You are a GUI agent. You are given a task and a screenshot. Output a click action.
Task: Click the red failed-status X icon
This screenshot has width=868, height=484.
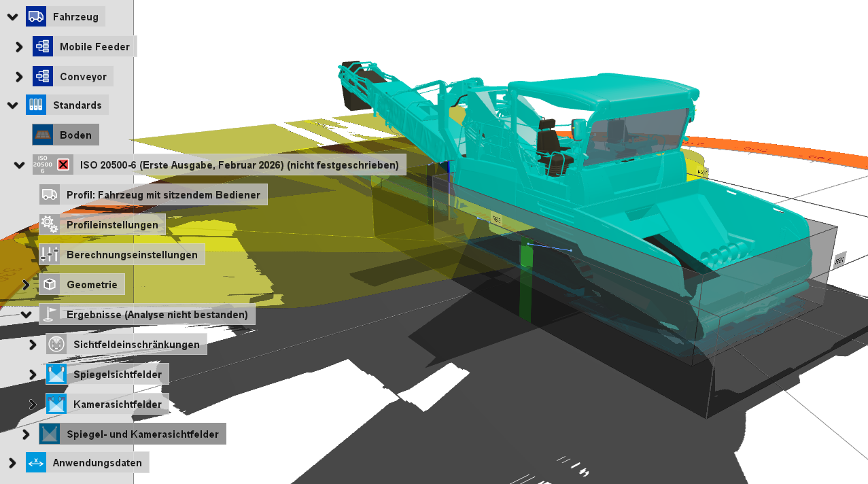[63, 165]
